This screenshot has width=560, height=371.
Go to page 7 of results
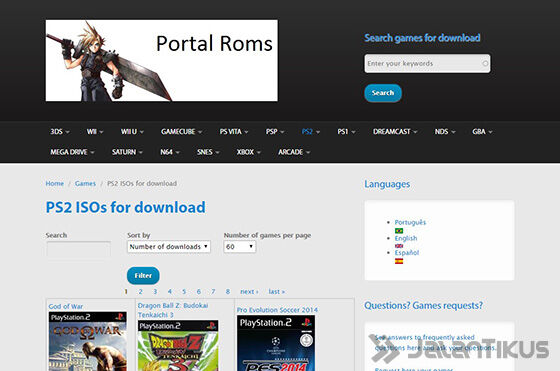point(213,292)
